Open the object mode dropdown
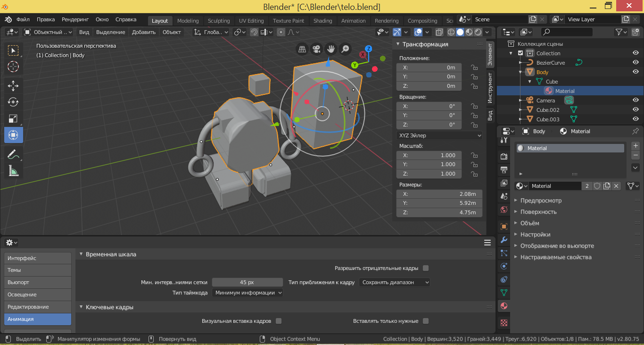644x345 pixels. click(x=48, y=32)
